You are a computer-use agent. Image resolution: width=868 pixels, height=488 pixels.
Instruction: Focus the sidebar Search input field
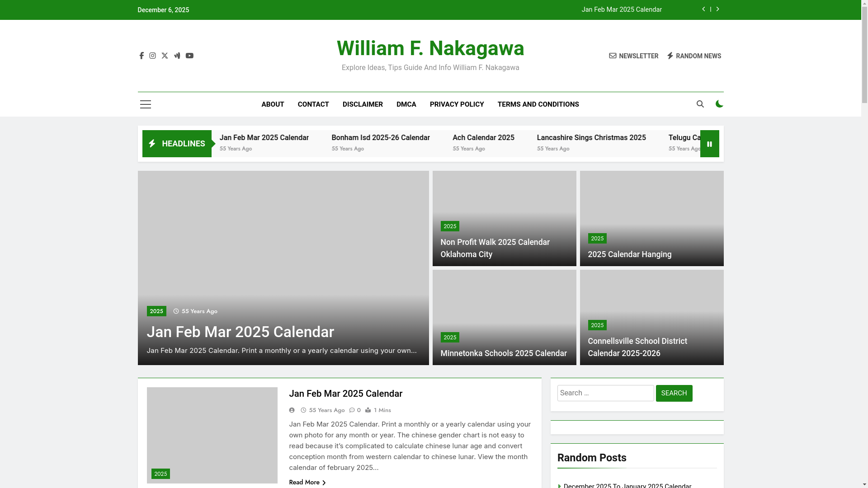tap(605, 393)
